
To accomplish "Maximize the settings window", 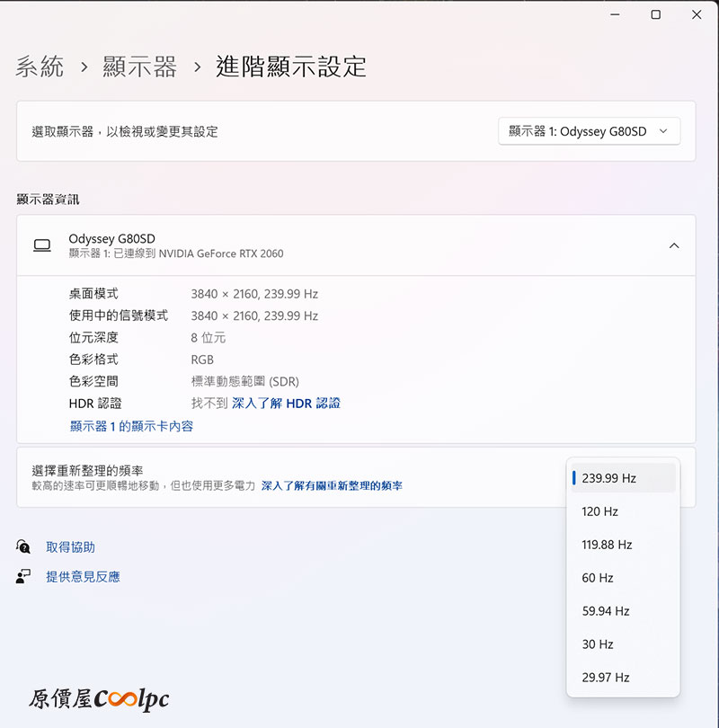I will pyautogui.click(x=656, y=15).
